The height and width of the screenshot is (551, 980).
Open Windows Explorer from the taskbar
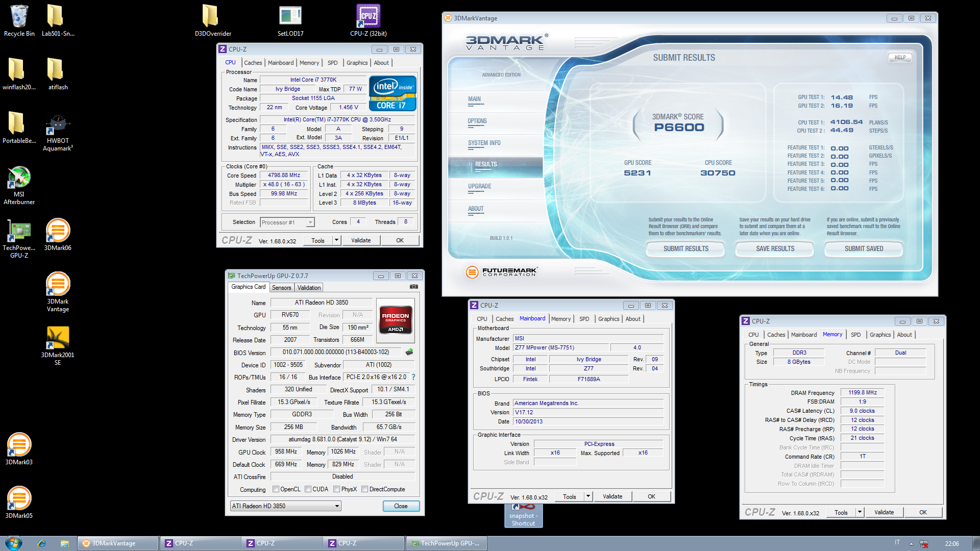point(64,543)
